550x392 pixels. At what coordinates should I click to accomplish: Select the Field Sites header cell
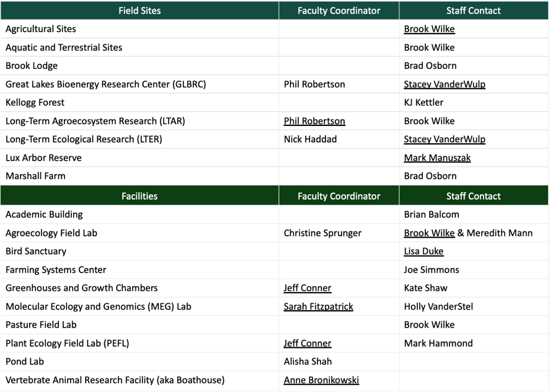[140, 11]
